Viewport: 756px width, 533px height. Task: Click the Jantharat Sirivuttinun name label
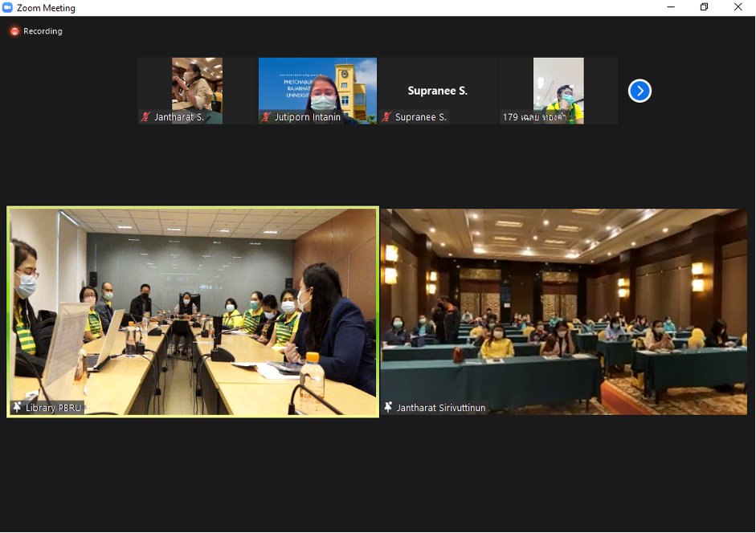[439, 408]
